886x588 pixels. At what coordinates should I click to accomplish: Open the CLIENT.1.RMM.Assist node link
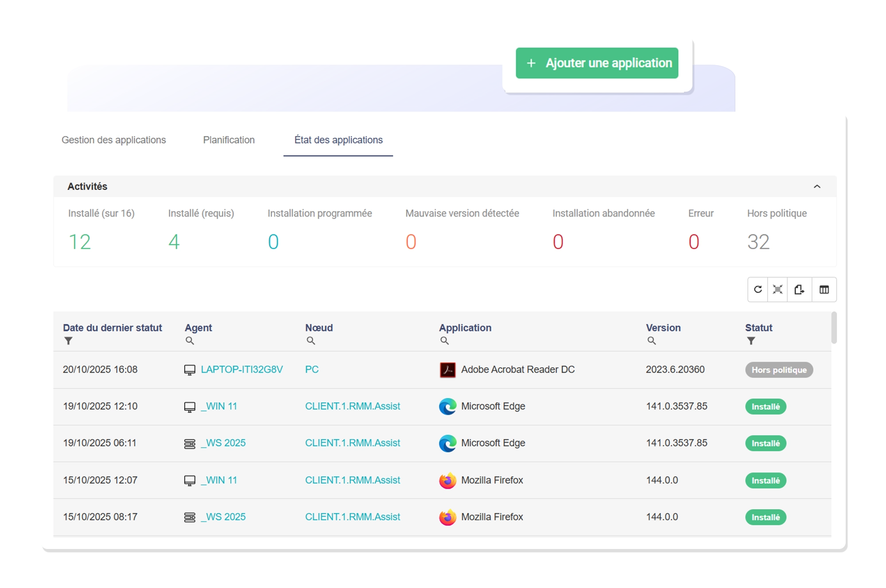coord(353,406)
